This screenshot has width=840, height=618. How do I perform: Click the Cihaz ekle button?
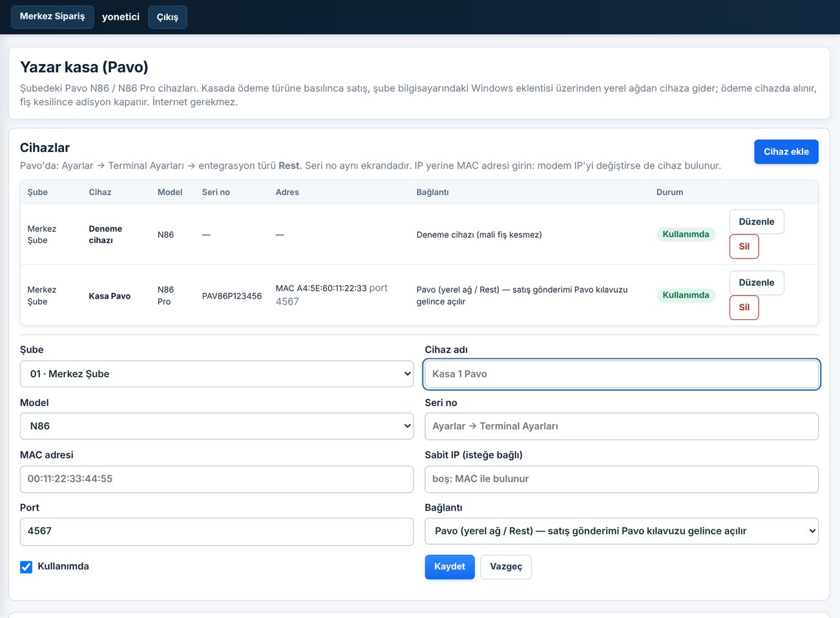point(786,152)
